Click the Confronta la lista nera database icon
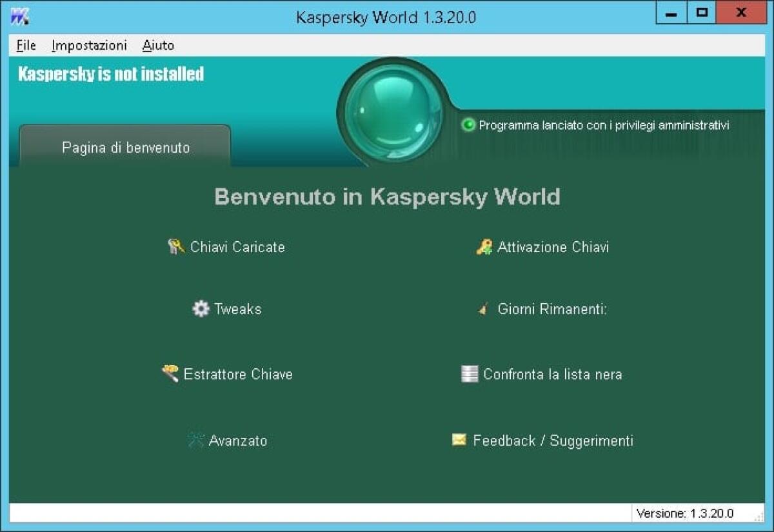 coord(469,374)
